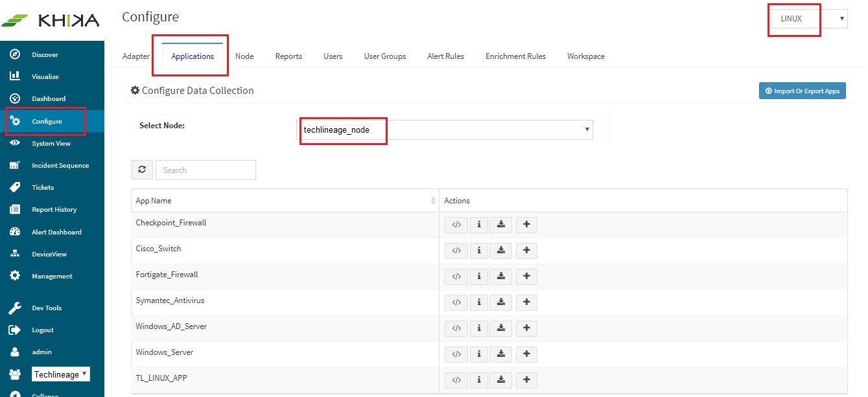Click plus icon in Cisco_Switch row
Screen dimensions: 868x397
coord(526,251)
